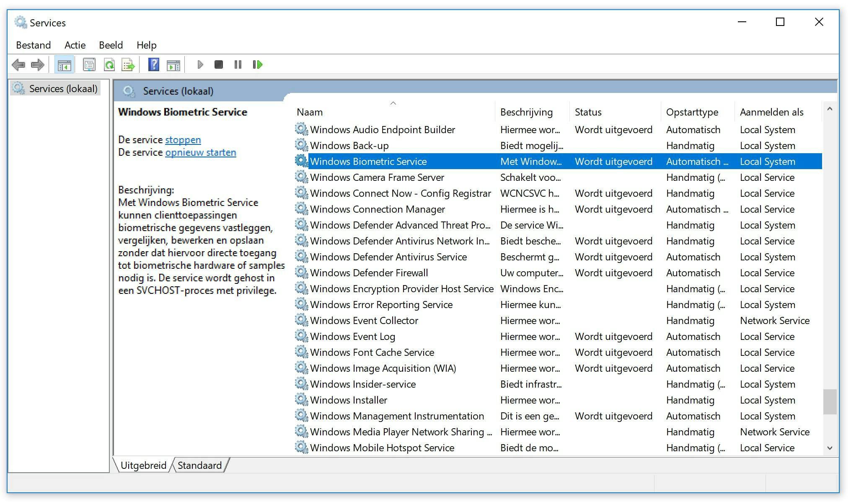Open the Bestand menu
This screenshot has width=851, height=504.
pyautogui.click(x=33, y=45)
